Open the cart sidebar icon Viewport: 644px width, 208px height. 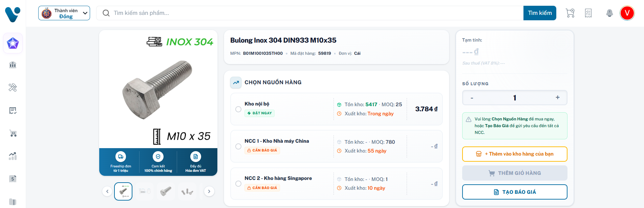coord(13,133)
